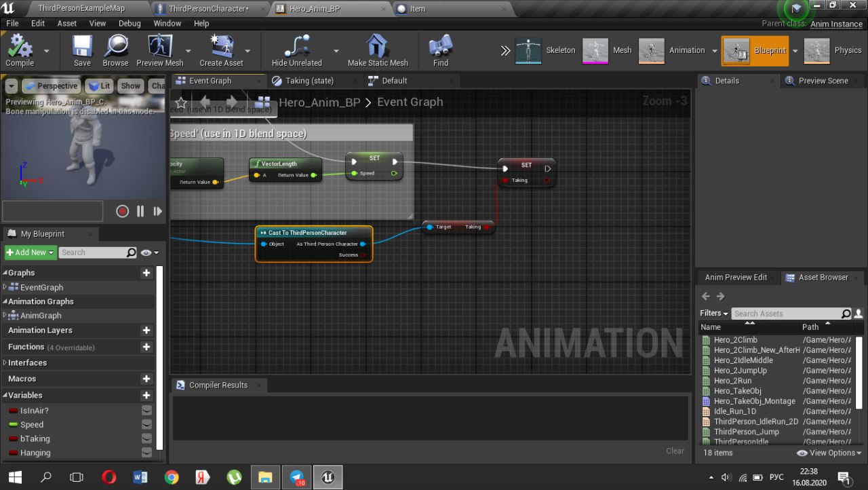Open viewport options dropdown arrow
Image resolution: width=868 pixels, height=490 pixels.
tap(11, 86)
